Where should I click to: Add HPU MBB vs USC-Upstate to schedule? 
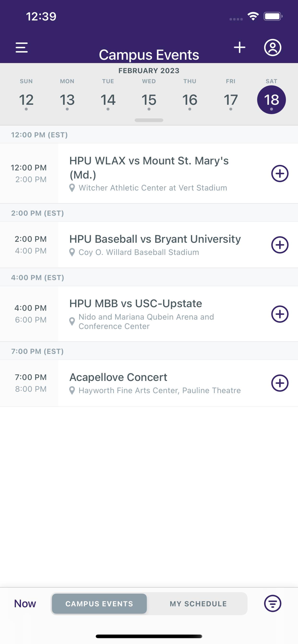[280, 314]
